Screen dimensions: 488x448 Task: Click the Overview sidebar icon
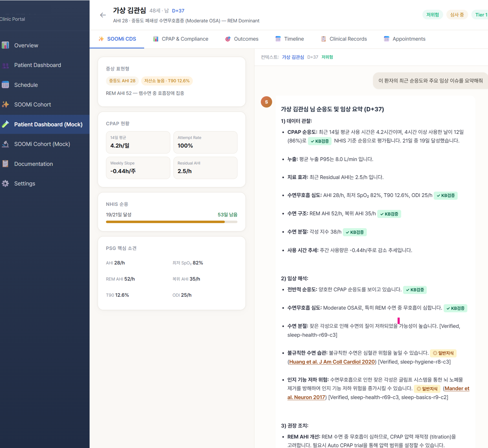pyautogui.click(x=5, y=45)
